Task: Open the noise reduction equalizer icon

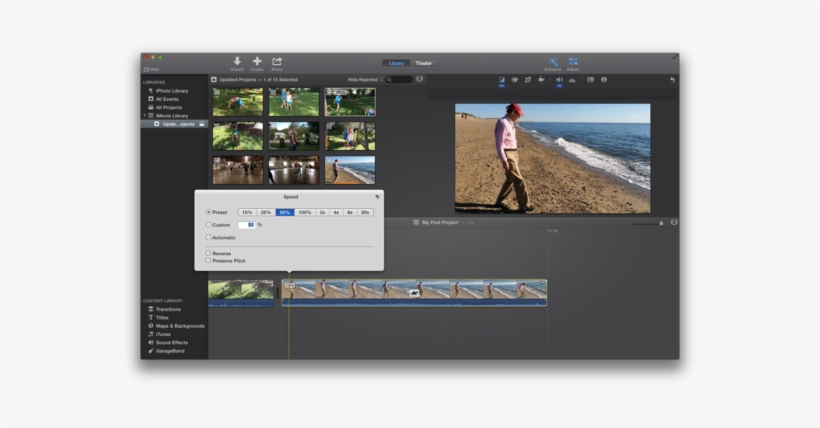Action: [x=572, y=80]
